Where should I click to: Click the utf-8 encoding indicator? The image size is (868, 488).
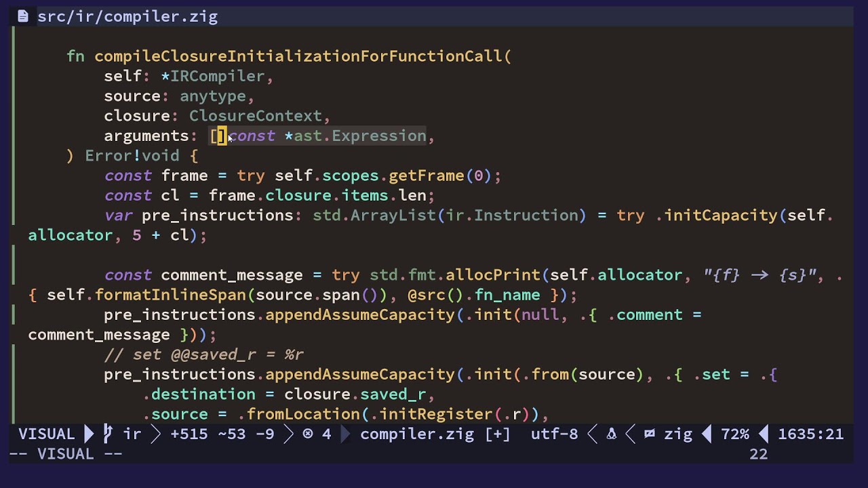[554, 434]
